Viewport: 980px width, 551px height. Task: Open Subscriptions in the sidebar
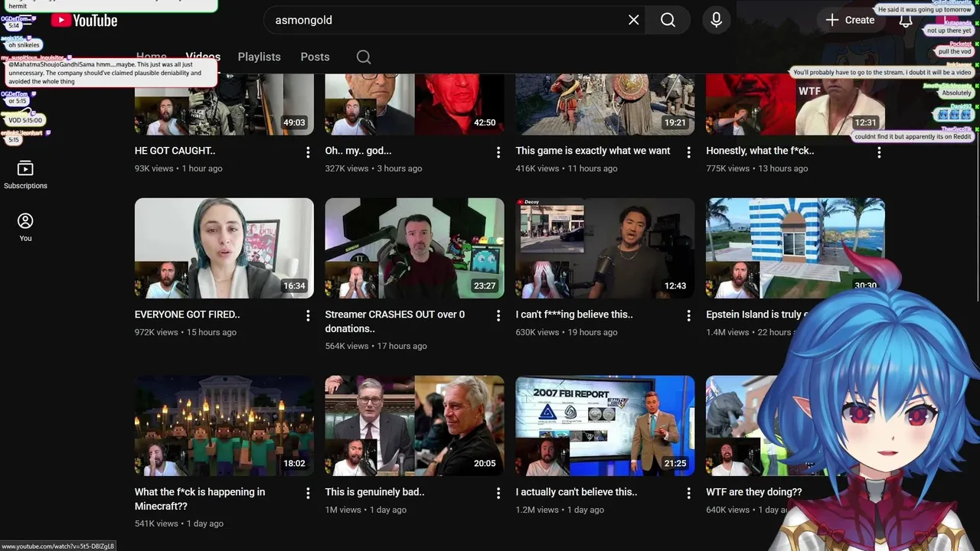click(x=25, y=174)
